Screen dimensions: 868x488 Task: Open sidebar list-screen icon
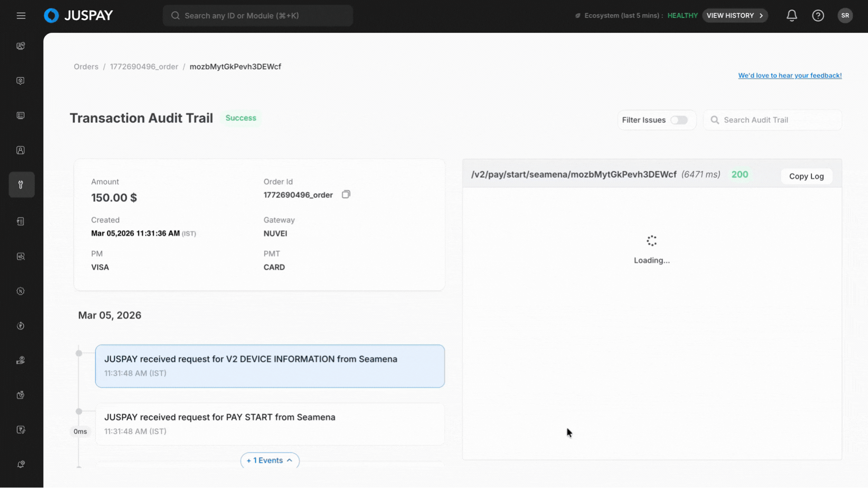(21, 115)
